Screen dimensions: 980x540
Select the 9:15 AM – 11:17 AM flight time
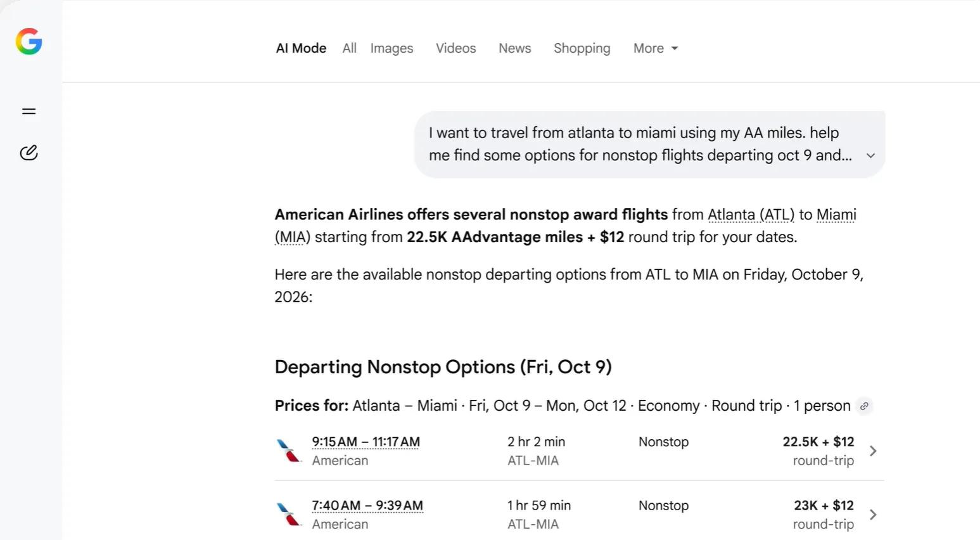(x=366, y=442)
